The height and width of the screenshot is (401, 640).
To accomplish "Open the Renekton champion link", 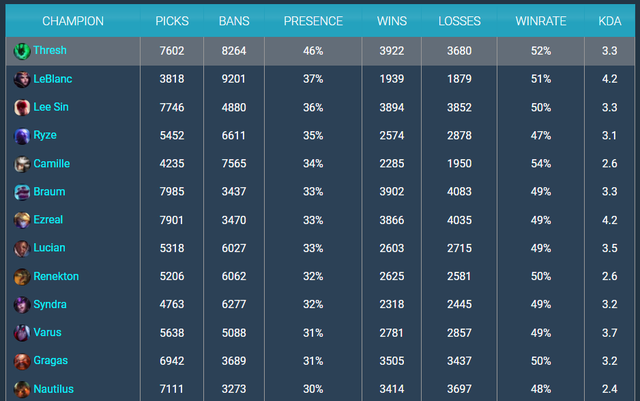I will (x=56, y=276).
